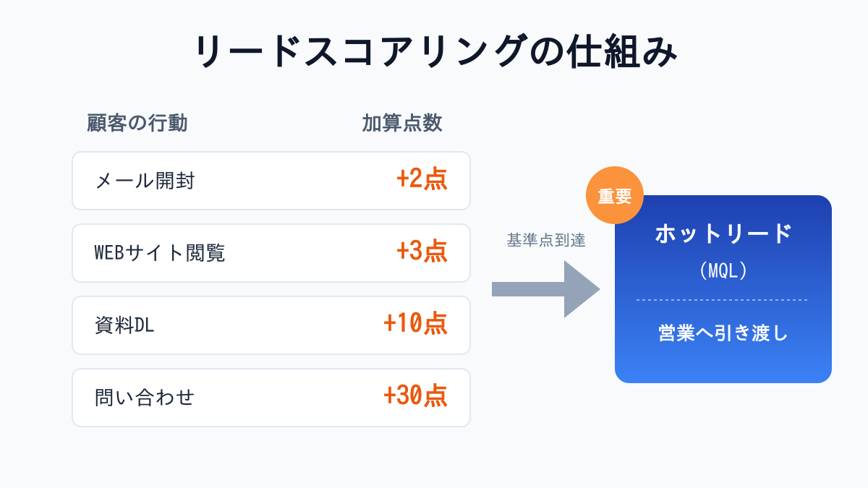This screenshot has width=868, height=488.
Task: Click the +10点 score value
Action: 415,325
